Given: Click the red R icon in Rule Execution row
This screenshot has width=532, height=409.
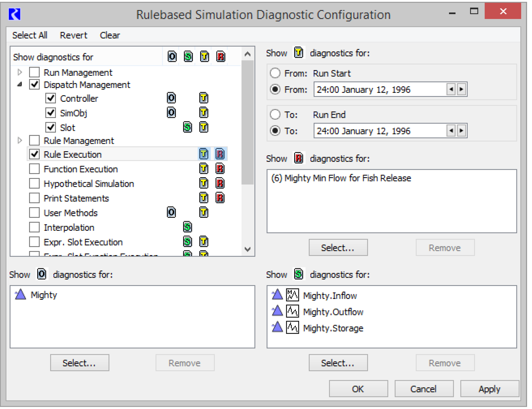Looking at the screenshot, I should pyautogui.click(x=220, y=154).
